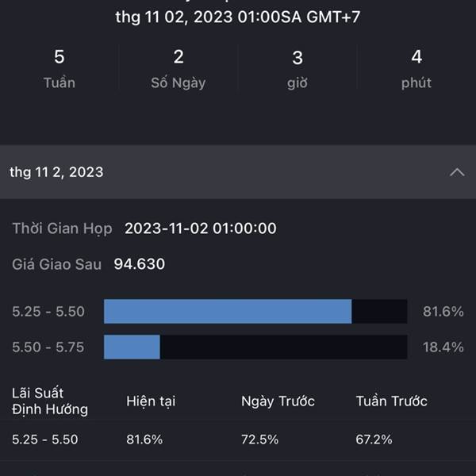Select the 5.25 - 5.50 probability bar

255,311
